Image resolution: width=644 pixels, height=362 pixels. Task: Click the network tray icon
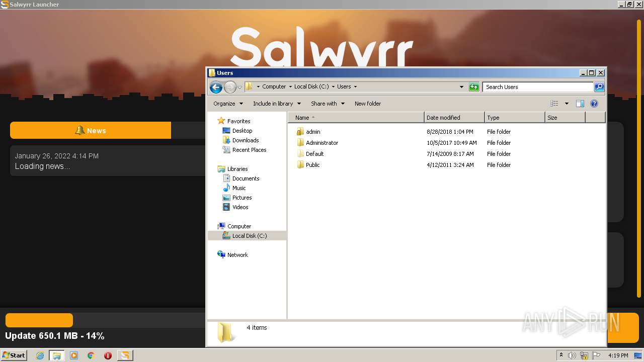tap(584, 355)
